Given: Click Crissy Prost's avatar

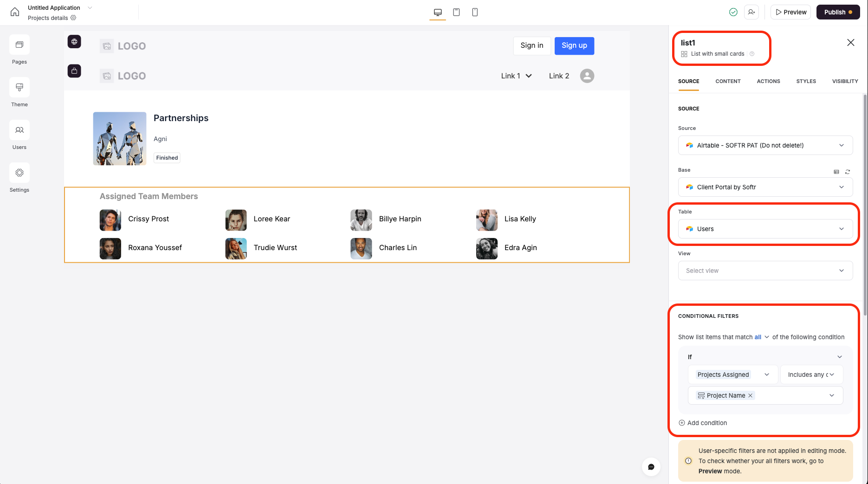Looking at the screenshot, I should (x=110, y=220).
